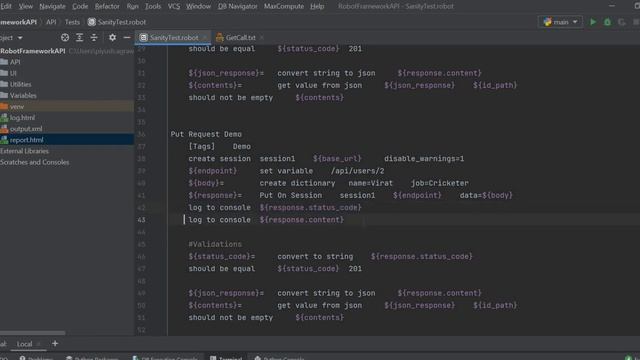Click the Select Opened File target icon

65,38
